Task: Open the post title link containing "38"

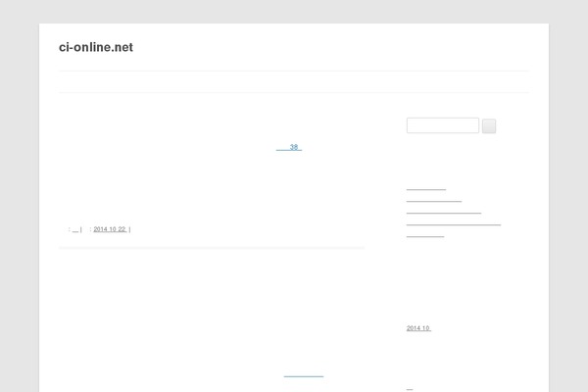Action: pyautogui.click(x=289, y=147)
